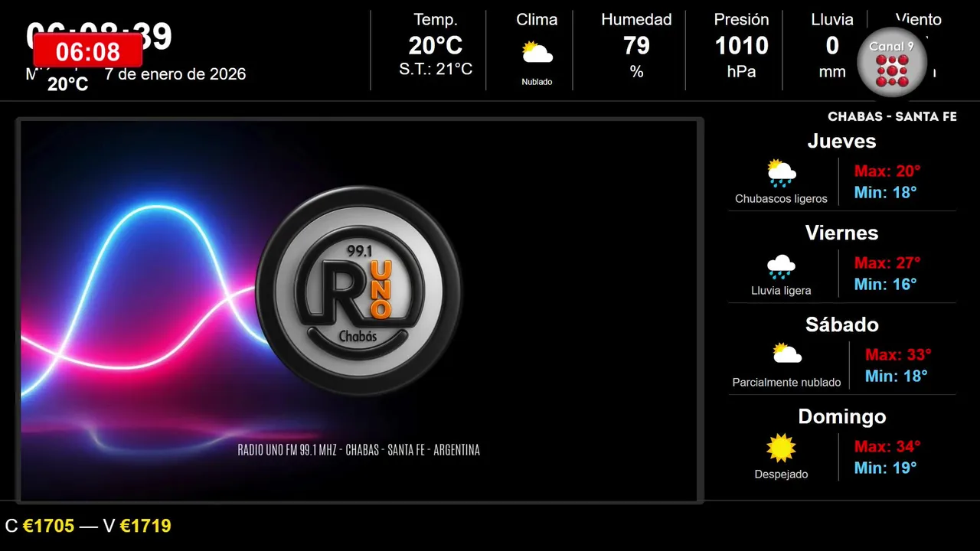Image resolution: width=980 pixels, height=551 pixels.
Task: Click the Canal 9 round logo
Action: click(892, 63)
